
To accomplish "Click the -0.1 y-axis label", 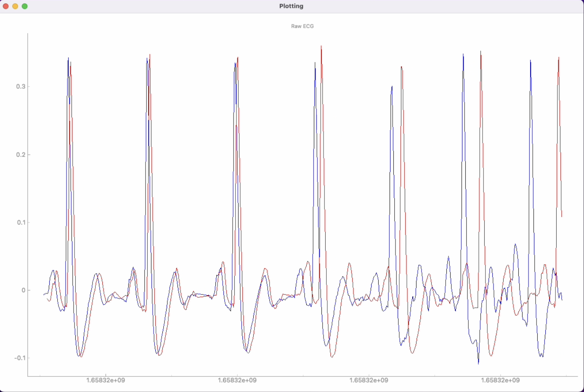I will (20, 358).
